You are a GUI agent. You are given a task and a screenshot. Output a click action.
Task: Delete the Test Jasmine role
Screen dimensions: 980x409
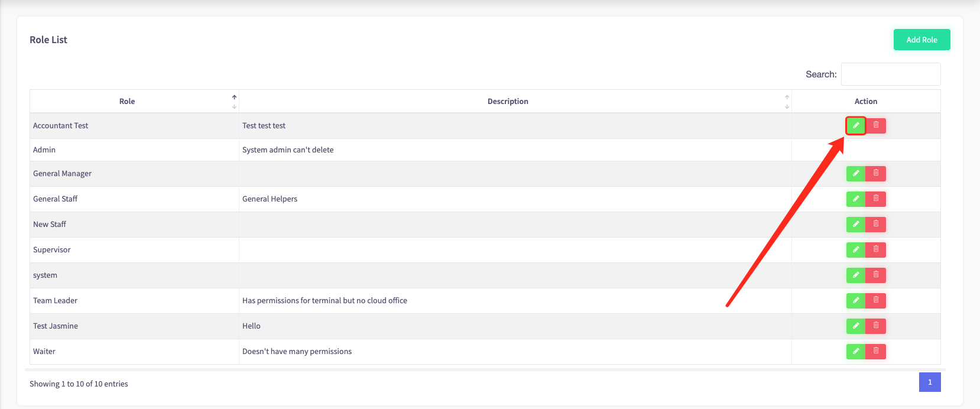pyautogui.click(x=876, y=326)
